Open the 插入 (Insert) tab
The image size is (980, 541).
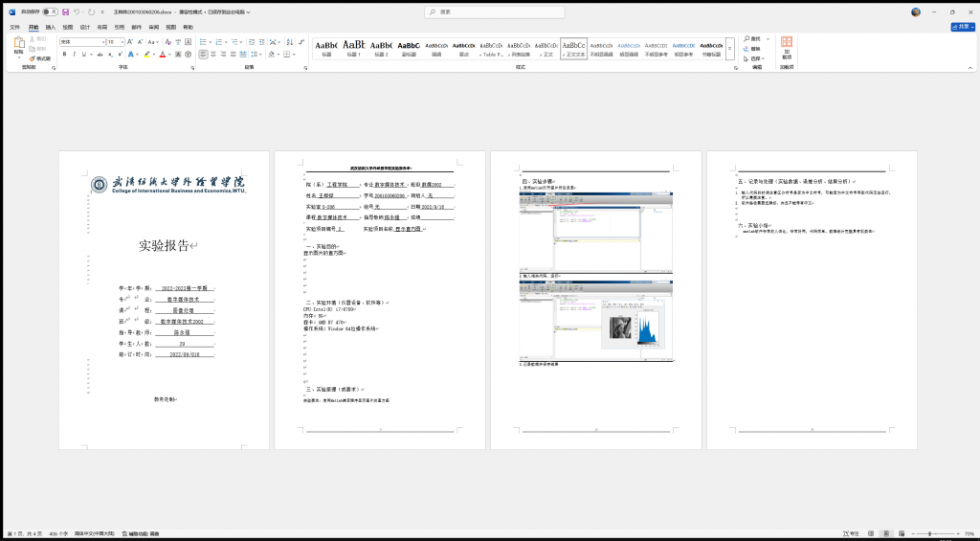tap(51, 28)
